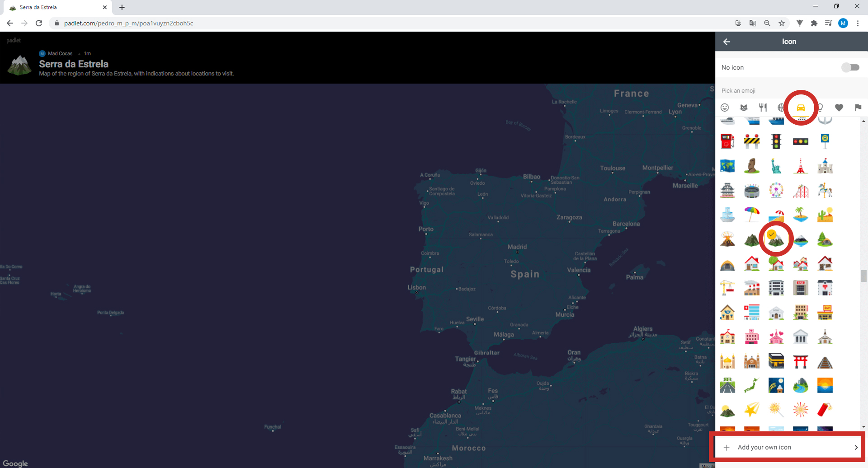Open the hearts/symbols emoji category
Image resolution: width=868 pixels, height=468 pixels.
coord(839,108)
